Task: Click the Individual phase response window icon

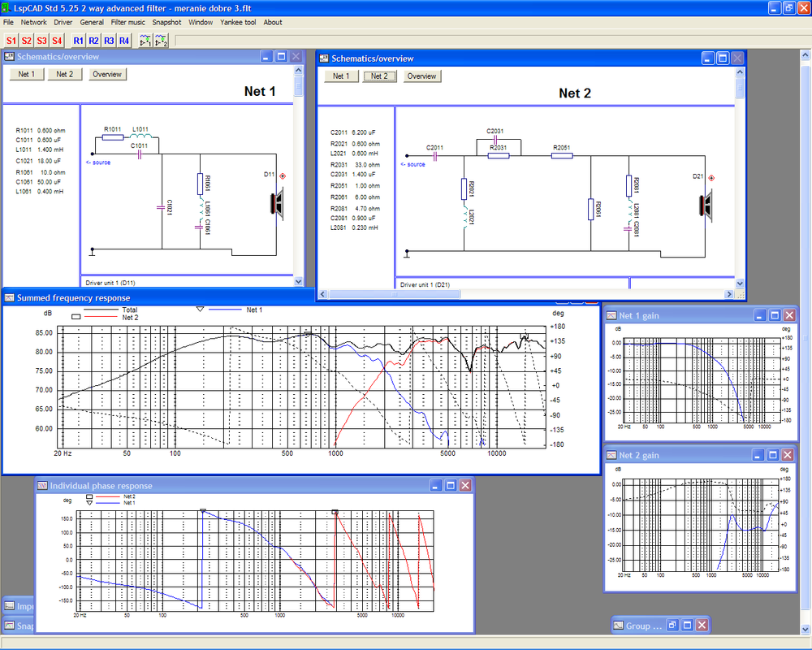Action: click(x=42, y=486)
